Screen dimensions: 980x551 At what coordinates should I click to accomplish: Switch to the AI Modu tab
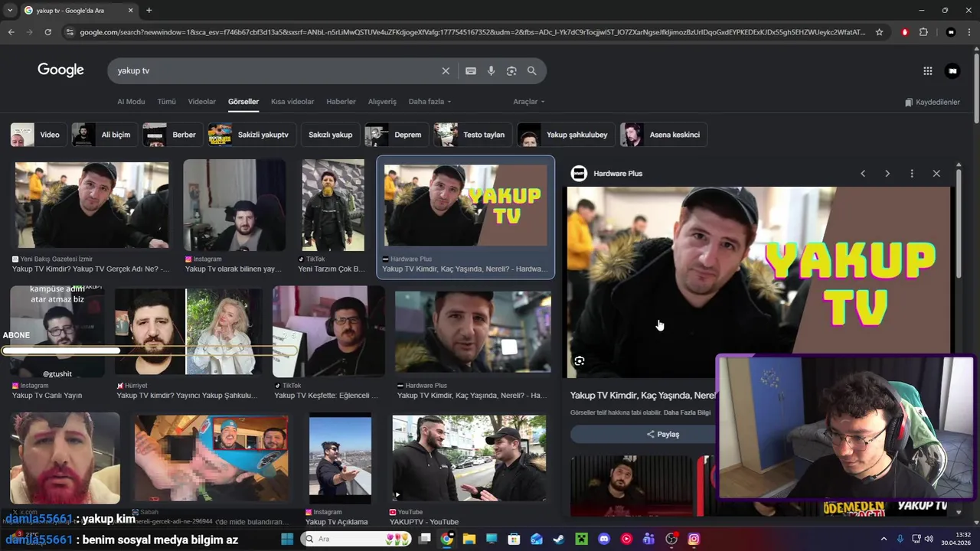click(131, 101)
